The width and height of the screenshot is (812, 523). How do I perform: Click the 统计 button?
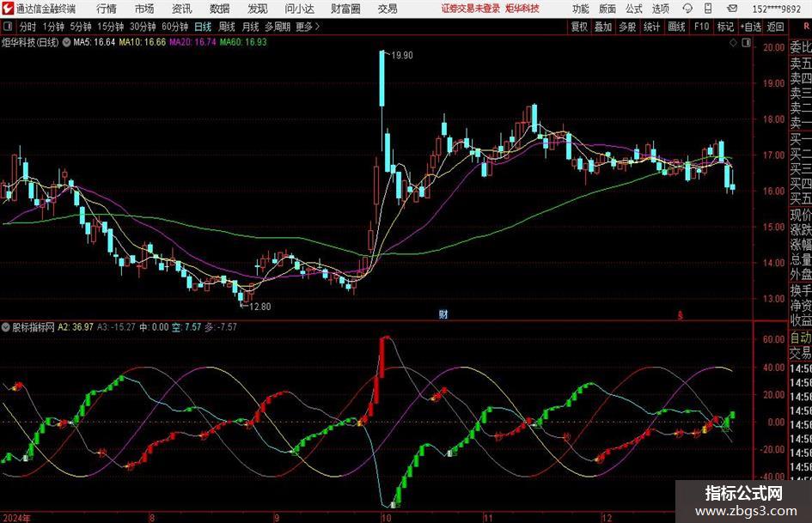pos(651,27)
